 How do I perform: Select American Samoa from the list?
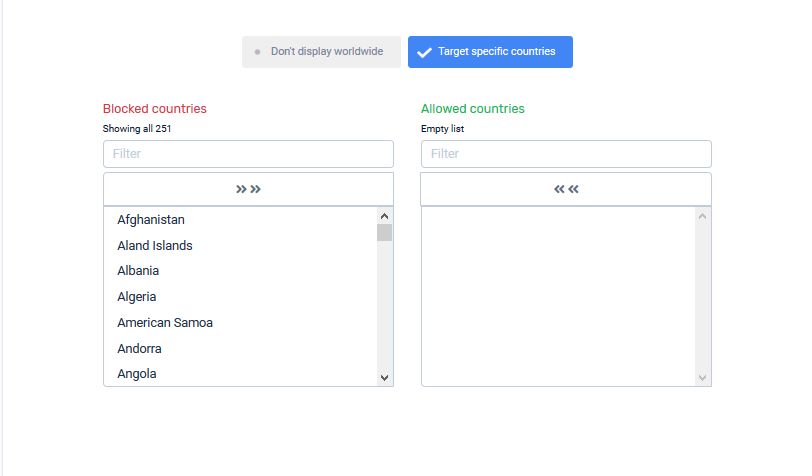tap(165, 323)
